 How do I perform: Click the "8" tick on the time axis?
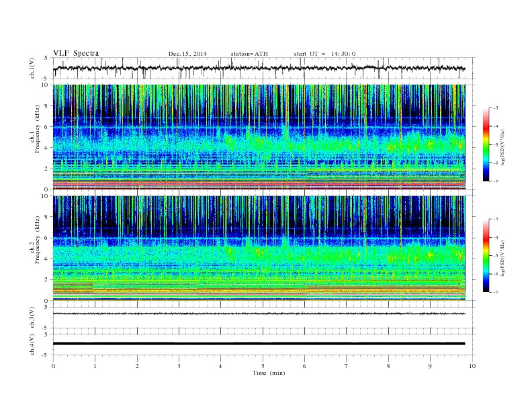(388, 366)
